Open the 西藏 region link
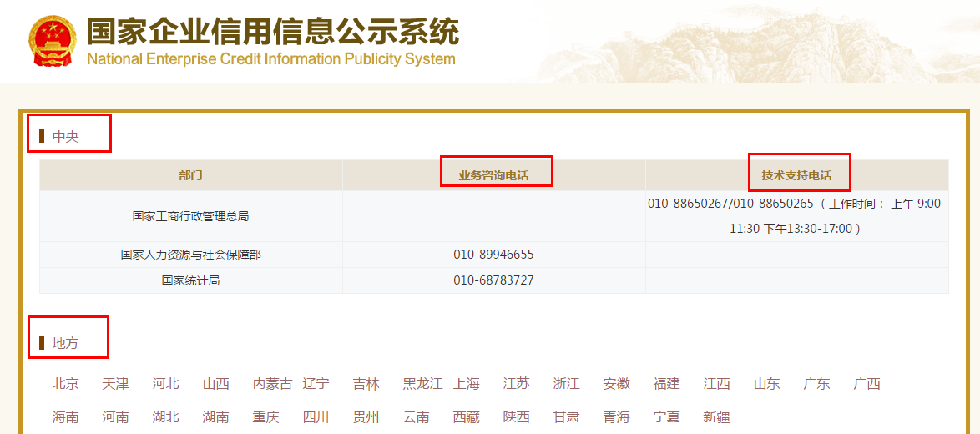The width and height of the screenshot is (980, 434). (467, 416)
